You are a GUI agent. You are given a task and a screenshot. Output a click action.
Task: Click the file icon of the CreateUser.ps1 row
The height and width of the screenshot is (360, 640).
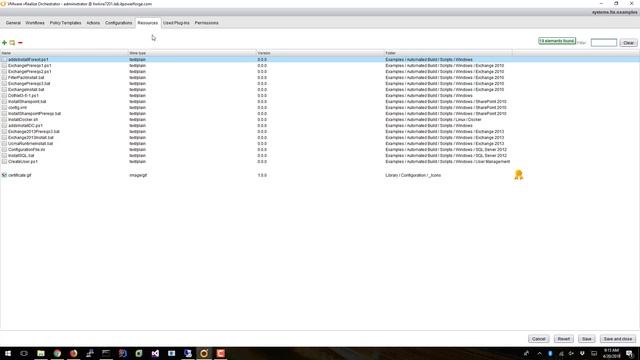coord(4,162)
